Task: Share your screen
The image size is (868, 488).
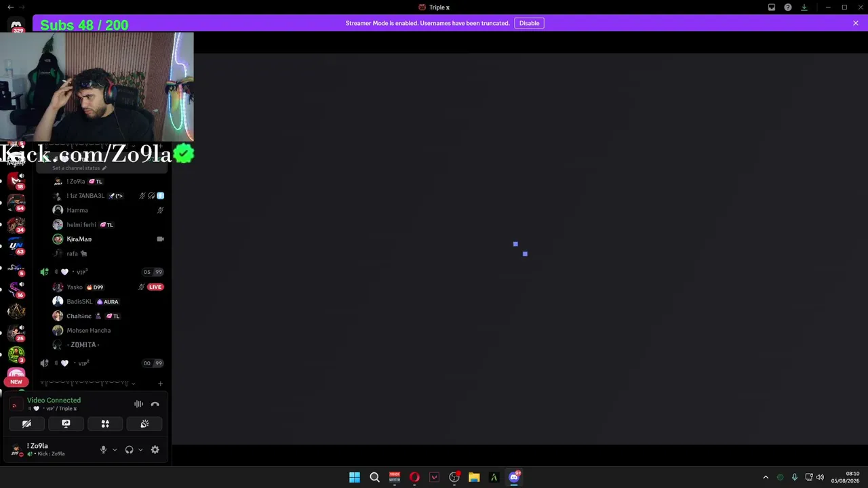Action: [x=66, y=424]
